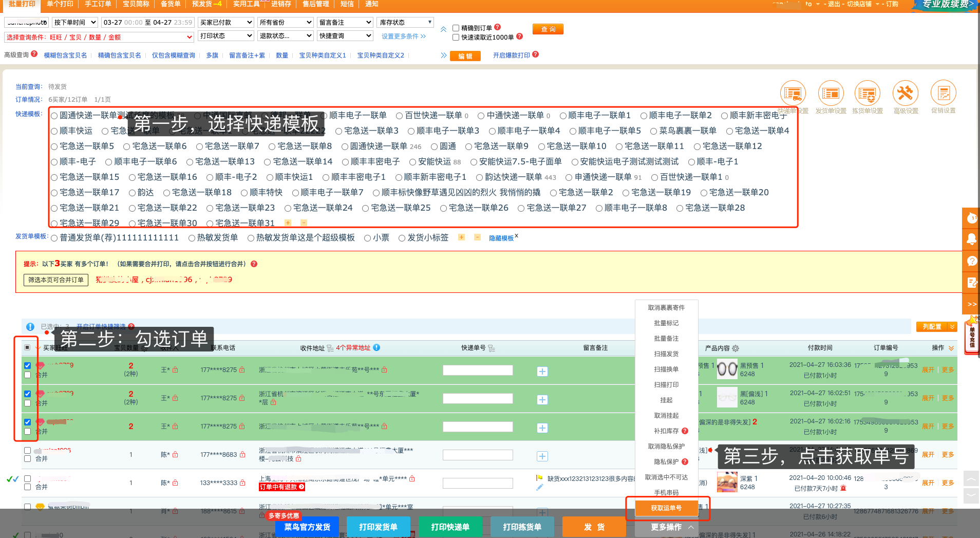
Task: Toggle 快速读取近1000单 checkbox
Action: (x=456, y=38)
